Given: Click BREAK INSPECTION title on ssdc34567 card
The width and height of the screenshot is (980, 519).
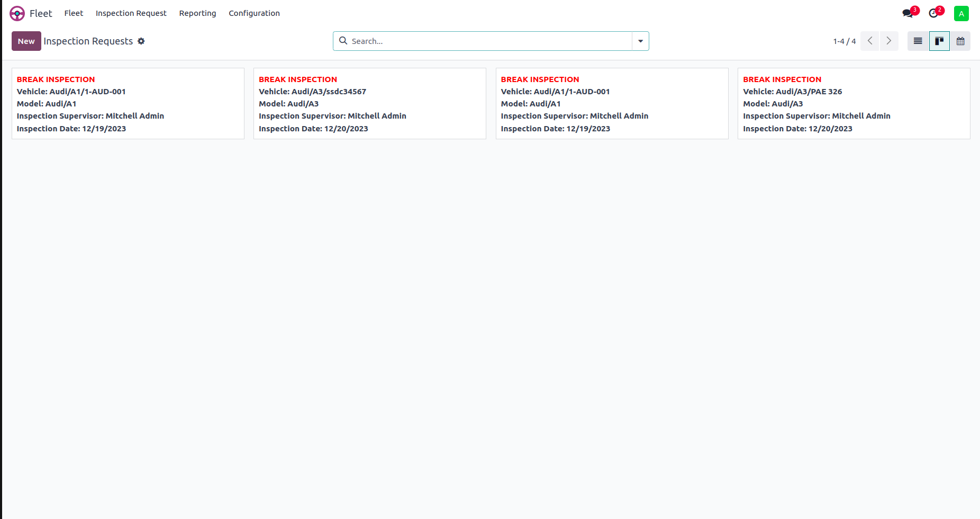Looking at the screenshot, I should (x=298, y=79).
